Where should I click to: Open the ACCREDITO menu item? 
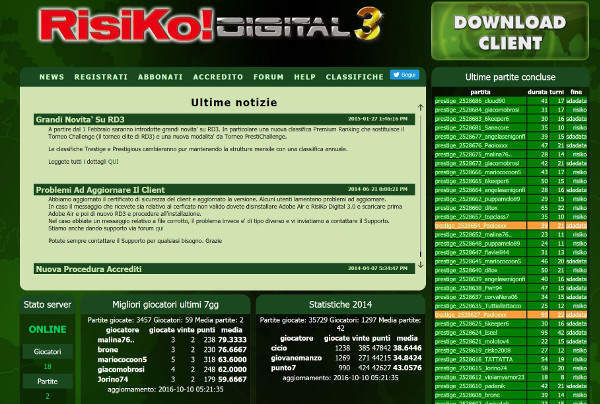tap(218, 77)
